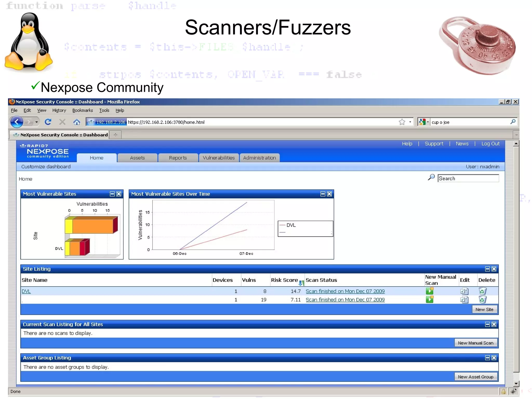Click the add-on icon at the status bar's right end
This screenshot has height=399, width=532.
tap(513, 391)
